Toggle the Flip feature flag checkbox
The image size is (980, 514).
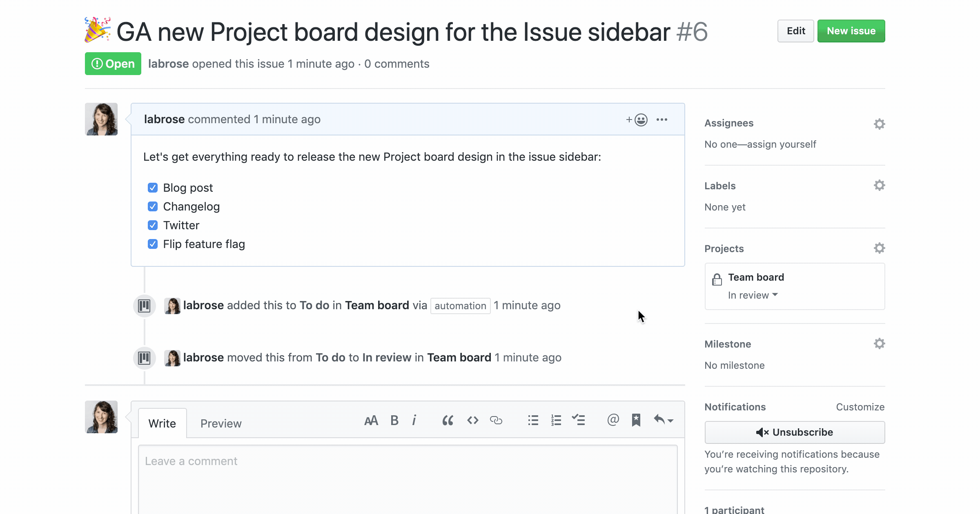coord(152,244)
